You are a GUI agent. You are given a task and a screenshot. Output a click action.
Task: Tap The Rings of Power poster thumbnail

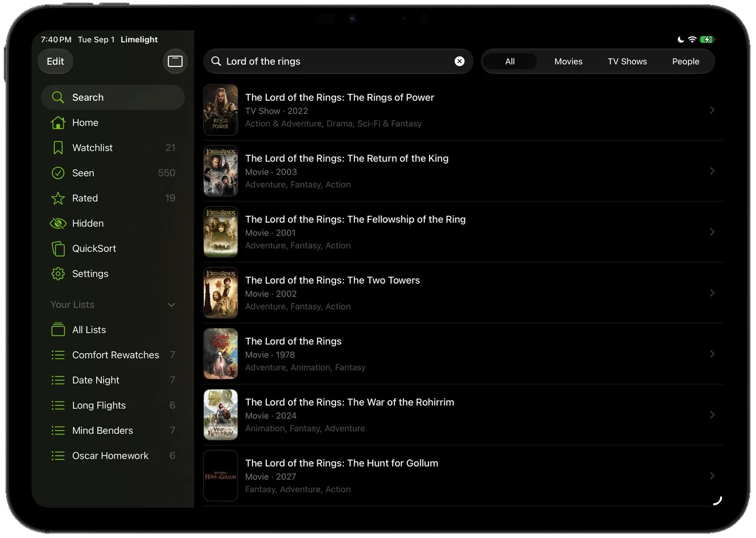(x=220, y=110)
